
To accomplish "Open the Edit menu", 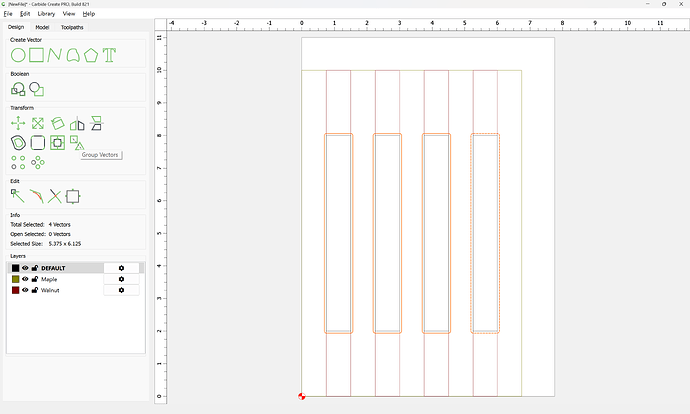I will tap(25, 14).
